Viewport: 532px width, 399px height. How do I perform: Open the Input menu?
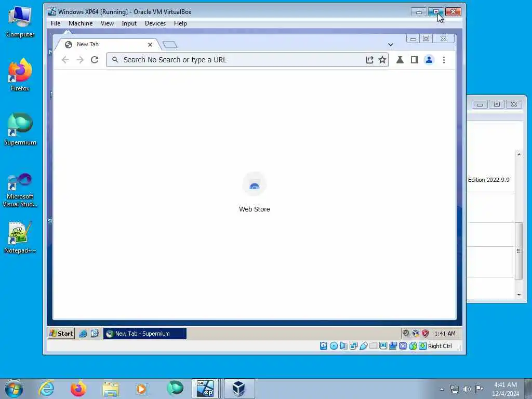pyautogui.click(x=129, y=23)
